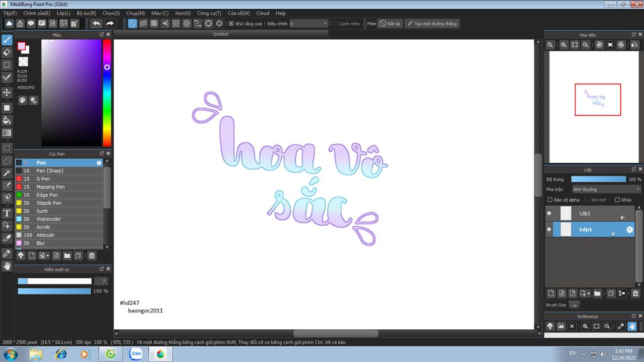644x362 pixels.
Task: Open the color palette icon
Action: [23, 100]
